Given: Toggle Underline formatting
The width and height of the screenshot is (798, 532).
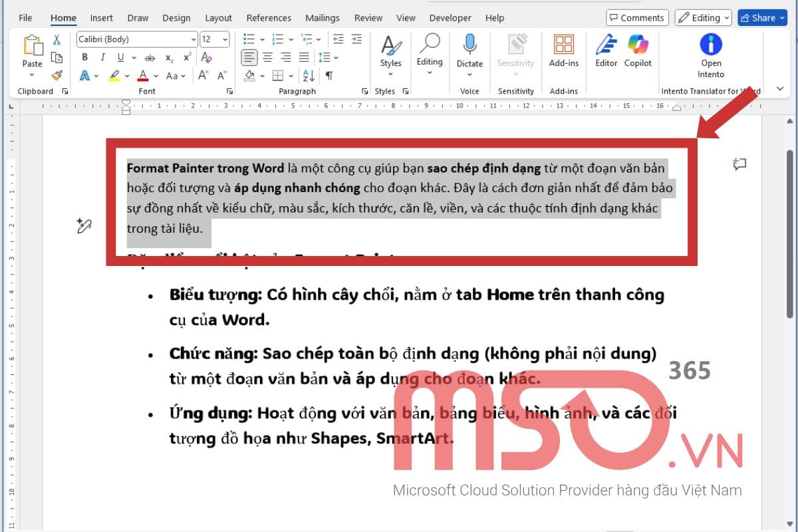Looking at the screenshot, I should (x=120, y=58).
